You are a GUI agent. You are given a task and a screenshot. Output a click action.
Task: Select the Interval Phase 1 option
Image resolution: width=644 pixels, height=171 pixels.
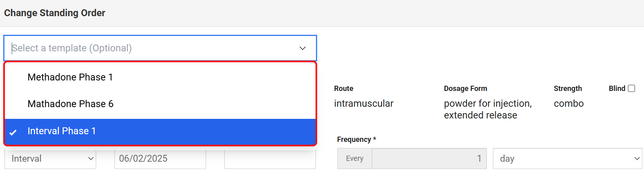tap(61, 131)
